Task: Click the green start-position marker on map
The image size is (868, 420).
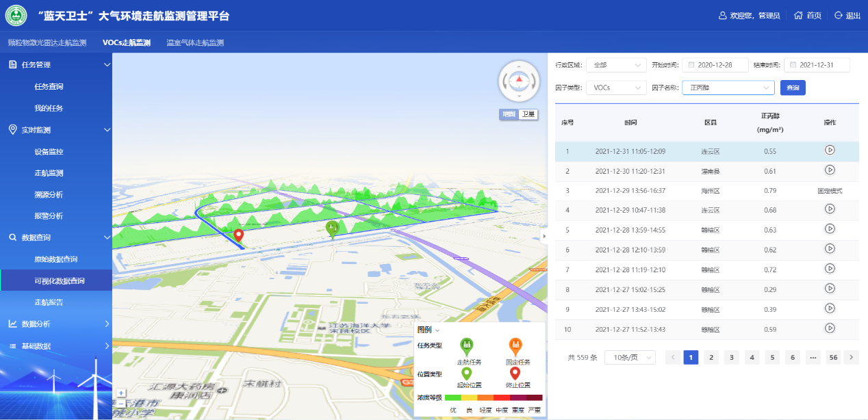Action: [333, 229]
